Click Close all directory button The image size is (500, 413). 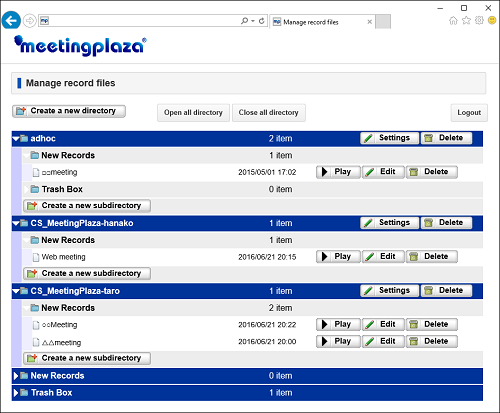269,113
